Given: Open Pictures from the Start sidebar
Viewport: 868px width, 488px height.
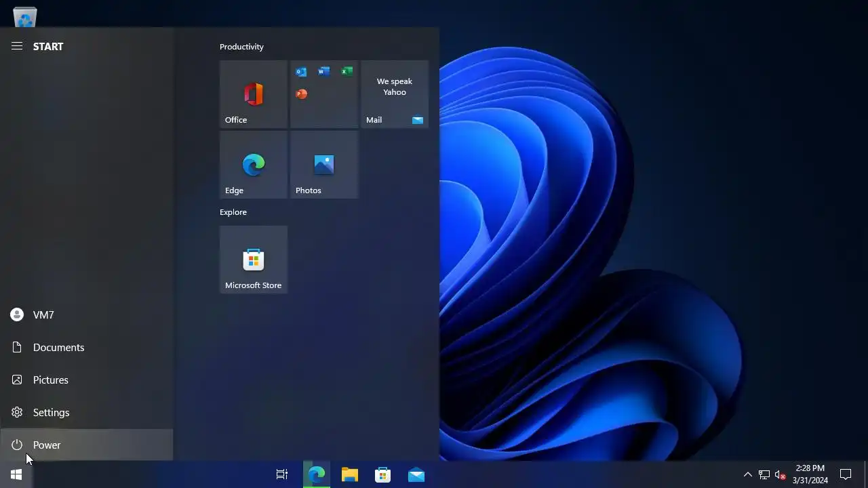Looking at the screenshot, I should pyautogui.click(x=87, y=380).
